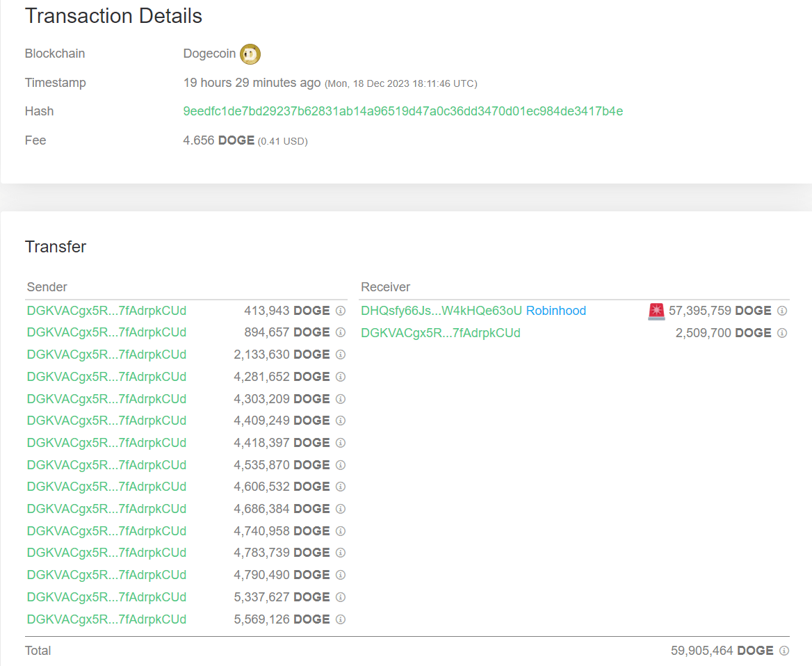812x666 pixels.
Task: Click info icon beside 4,418,397 DOGE
Action: tap(341, 443)
